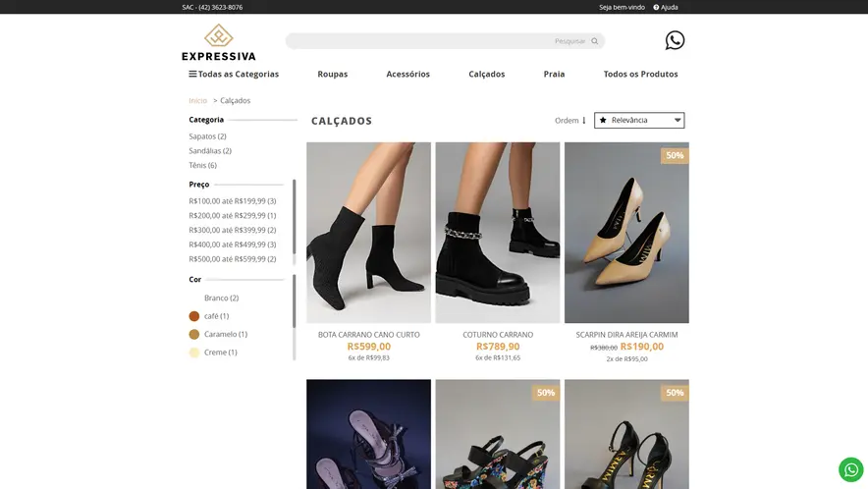Open the Relevância sort dropdown
The image size is (868, 489).
(x=639, y=120)
